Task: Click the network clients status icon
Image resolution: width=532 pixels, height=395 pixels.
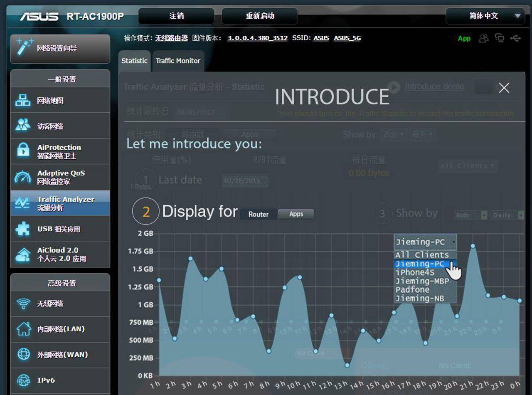Action: point(500,38)
